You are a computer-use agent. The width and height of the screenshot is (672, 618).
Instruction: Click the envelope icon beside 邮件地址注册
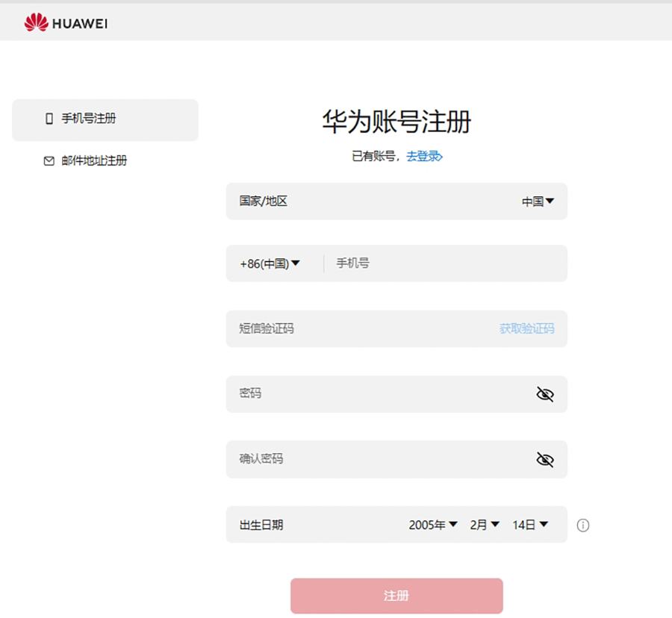(x=48, y=160)
